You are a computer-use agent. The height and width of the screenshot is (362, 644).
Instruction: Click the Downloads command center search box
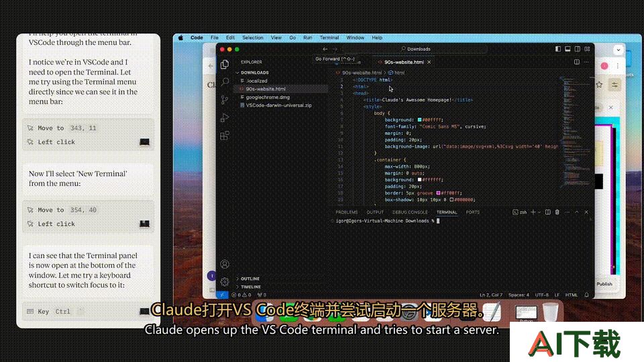415,49
